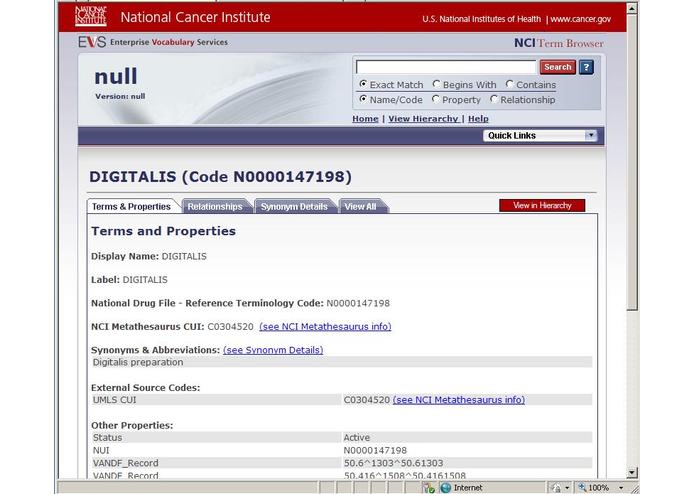Select the Property radio button
The image size is (695, 494).
tap(435, 99)
